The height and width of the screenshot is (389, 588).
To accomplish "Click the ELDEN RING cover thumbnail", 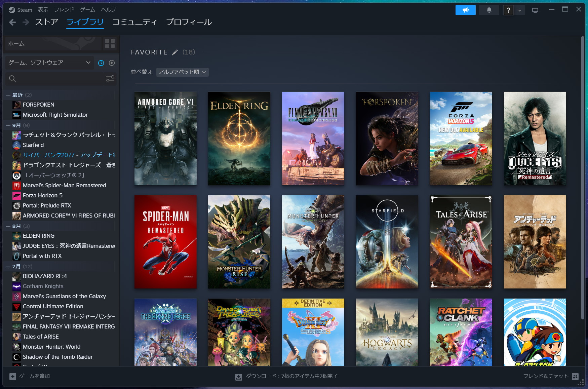I will click(x=239, y=138).
